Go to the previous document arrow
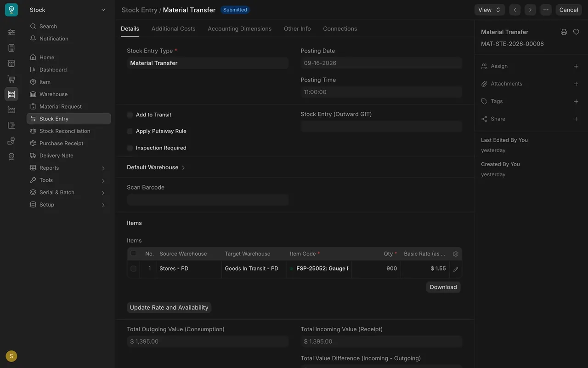This screenshot has width=588, height=368. (515, 10)
